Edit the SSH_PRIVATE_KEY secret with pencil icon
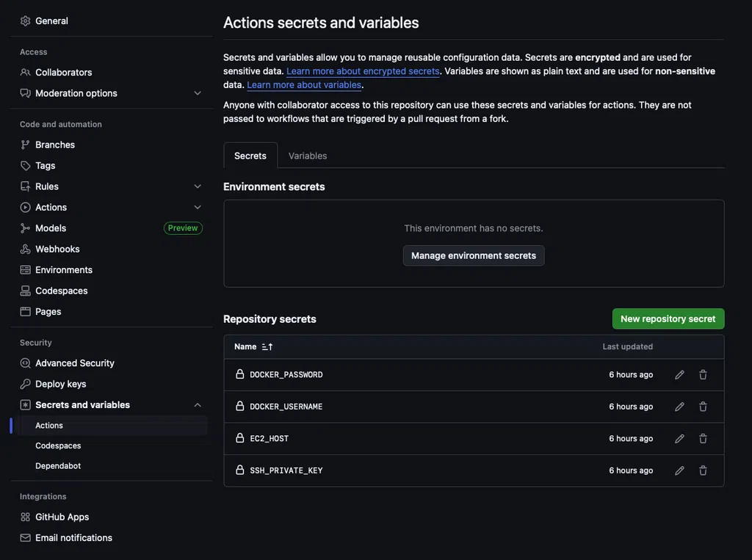752x560 pixels. coord(679,470)
